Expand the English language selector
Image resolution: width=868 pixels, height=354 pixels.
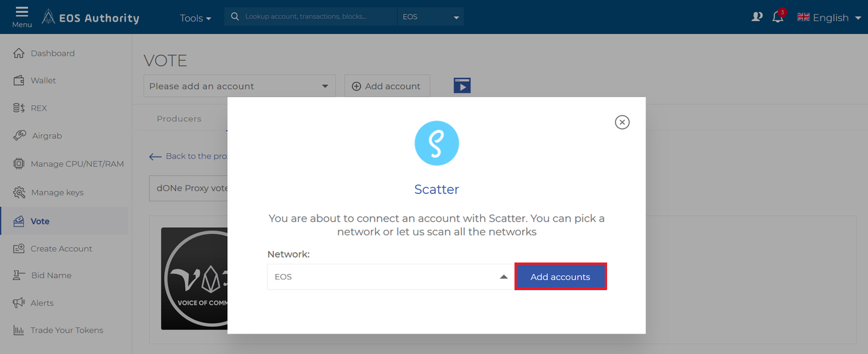click(x=829, y=18)
